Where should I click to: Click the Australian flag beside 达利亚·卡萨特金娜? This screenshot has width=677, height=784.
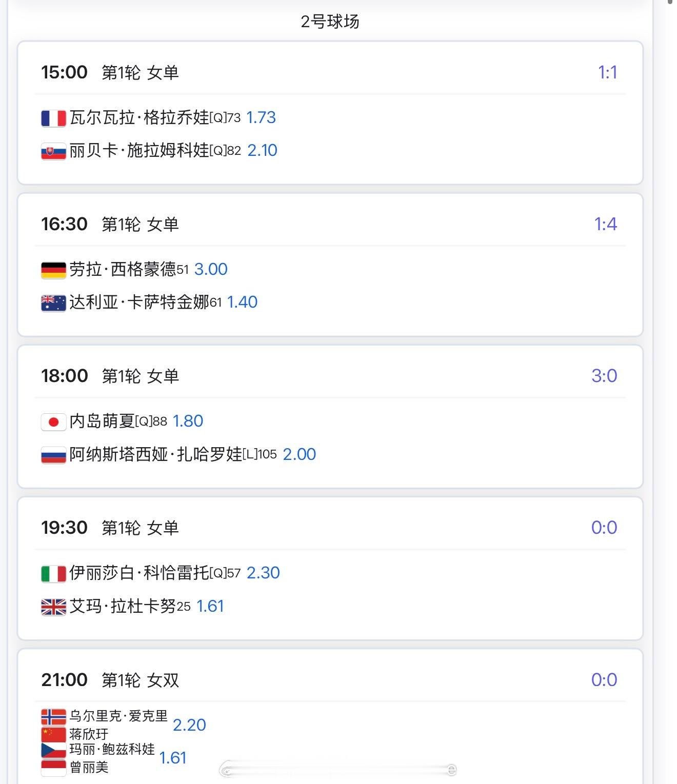coord(54,303)
